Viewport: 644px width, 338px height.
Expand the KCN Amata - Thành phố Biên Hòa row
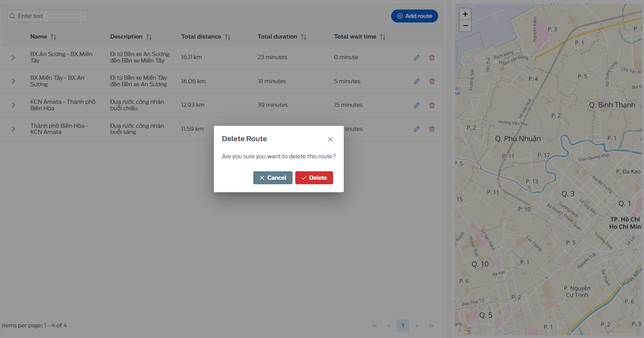point(13,105)
